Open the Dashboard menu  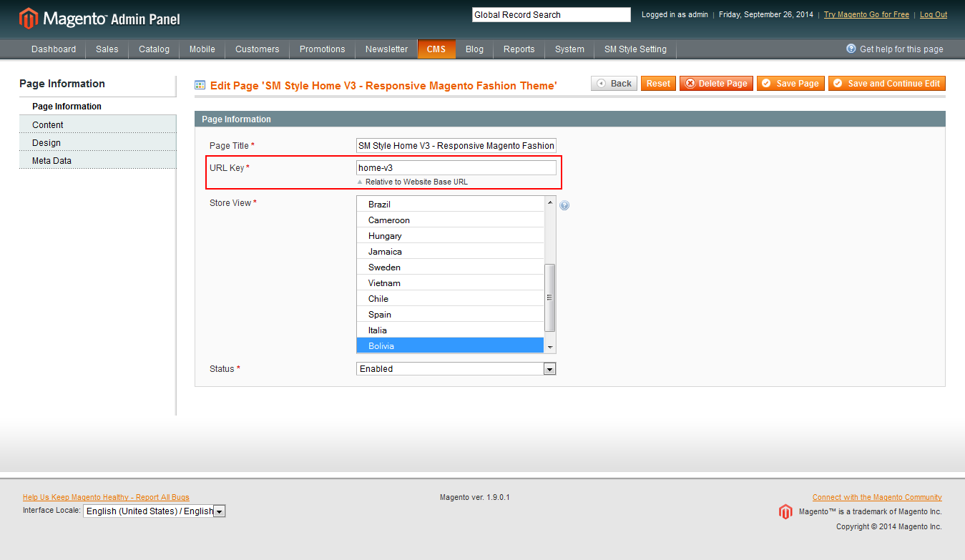[54, 49]
